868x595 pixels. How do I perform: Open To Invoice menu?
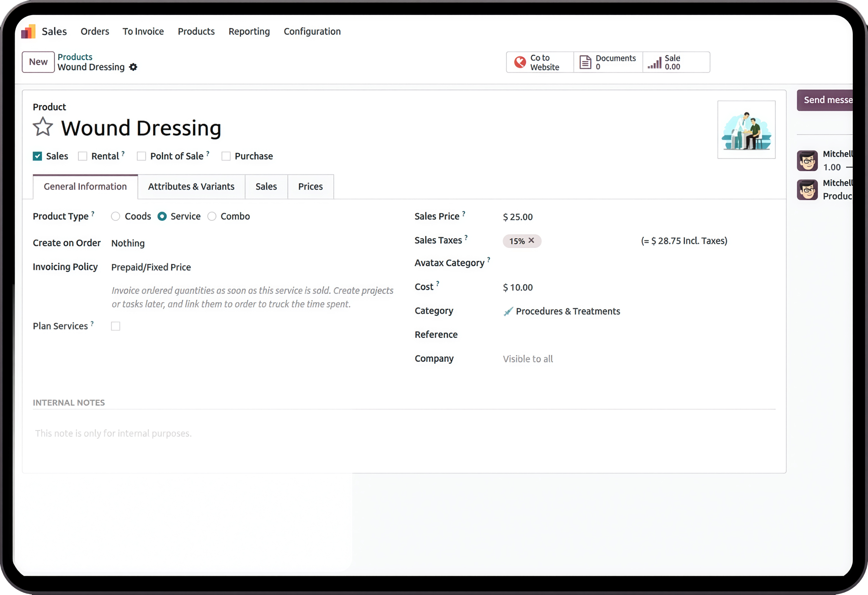point(143,31)
